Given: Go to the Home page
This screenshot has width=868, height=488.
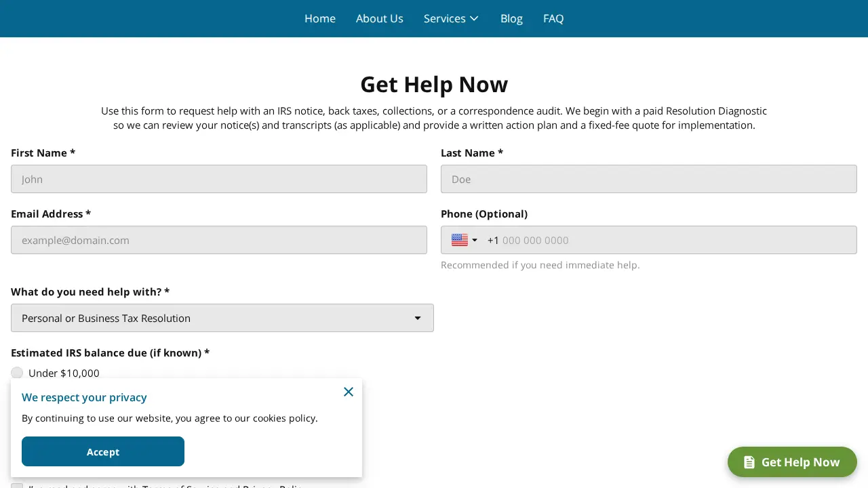Looking at the screenshot, I should click(x=320, y=18).
